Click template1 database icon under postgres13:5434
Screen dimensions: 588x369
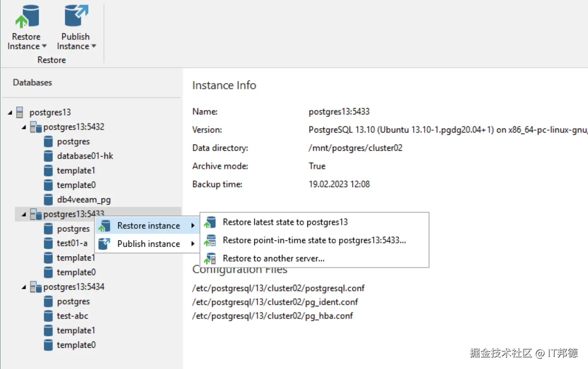pos(48,331)
